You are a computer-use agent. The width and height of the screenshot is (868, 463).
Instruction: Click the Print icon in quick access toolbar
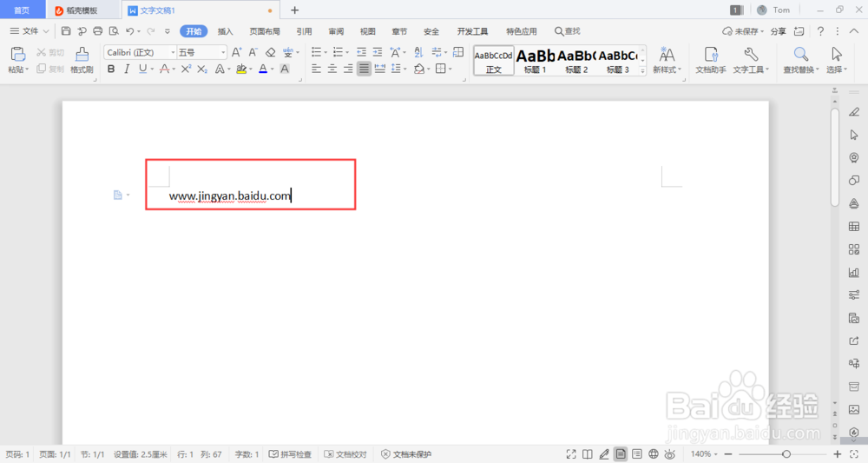point(98,31)
